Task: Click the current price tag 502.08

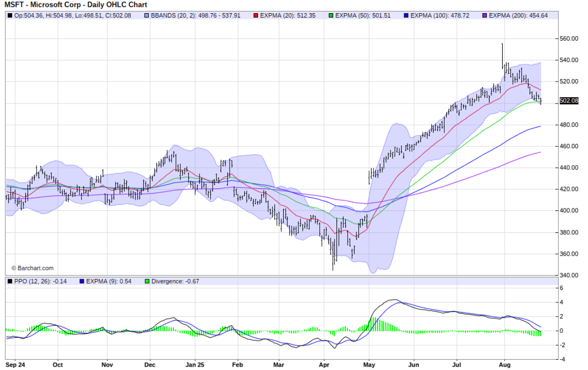Action: point(569,101)
